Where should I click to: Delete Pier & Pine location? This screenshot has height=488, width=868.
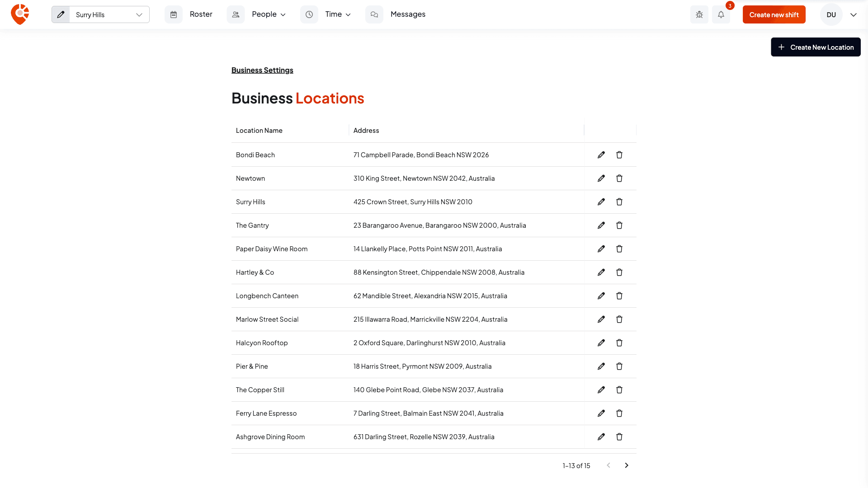(619, 366)
